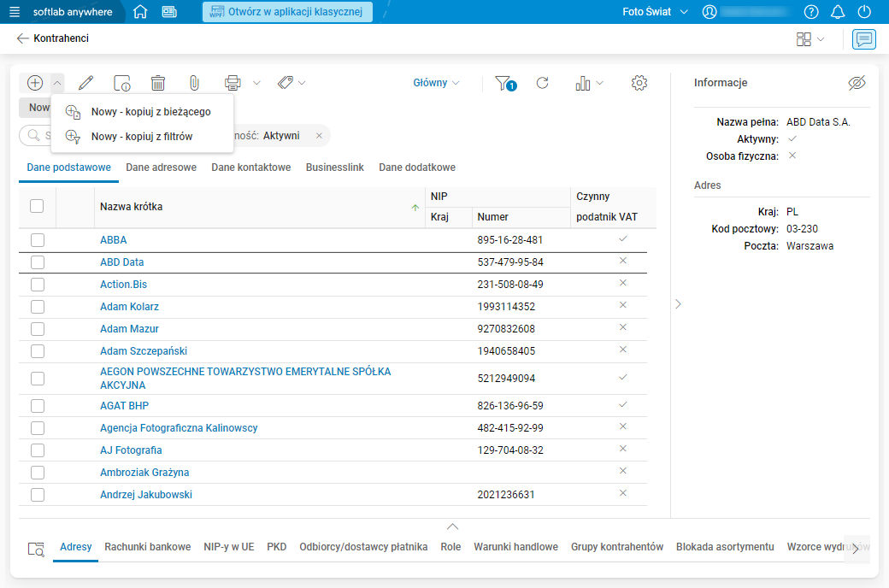Click the pencil edit icon

[86, 83]
